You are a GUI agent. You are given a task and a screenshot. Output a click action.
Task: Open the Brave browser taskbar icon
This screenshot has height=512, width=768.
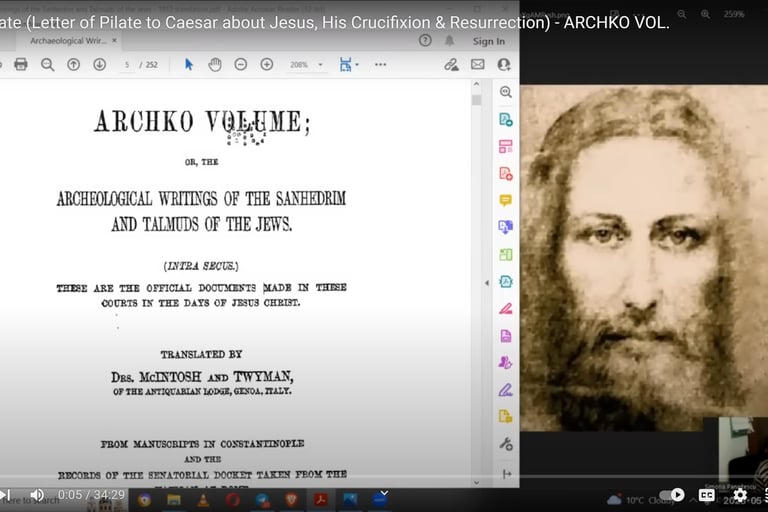pos(291,500)
